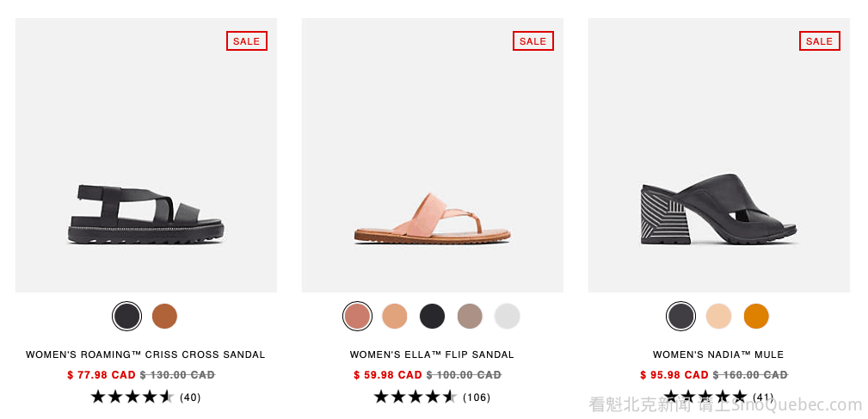This screenshot has height=419, width=868.
Task: Pick peach tan swatch for Ella Flip Sandal
Action: point(395,317)
